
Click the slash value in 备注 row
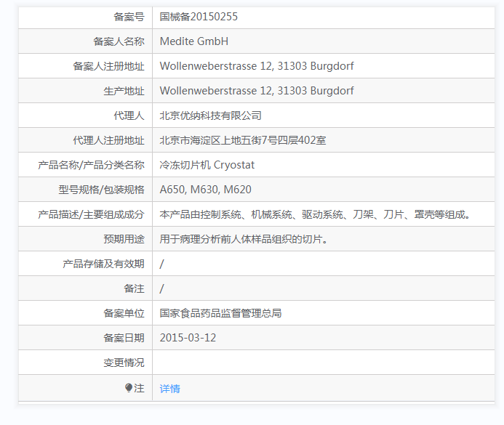(161, 288)
